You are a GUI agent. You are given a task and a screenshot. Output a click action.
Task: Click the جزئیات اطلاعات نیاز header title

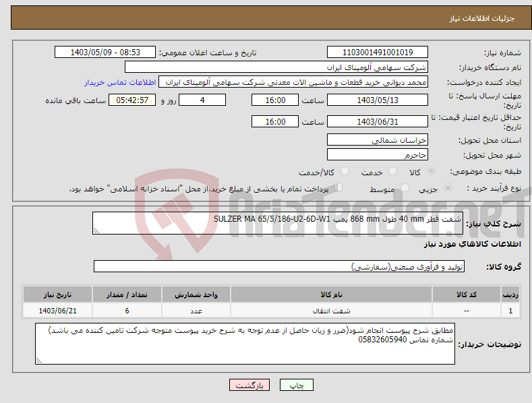coord(482,18)
